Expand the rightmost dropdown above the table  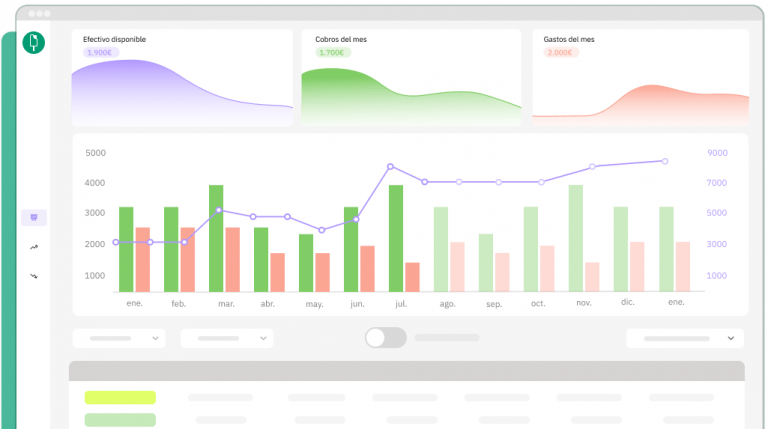(x=685, y=339)
